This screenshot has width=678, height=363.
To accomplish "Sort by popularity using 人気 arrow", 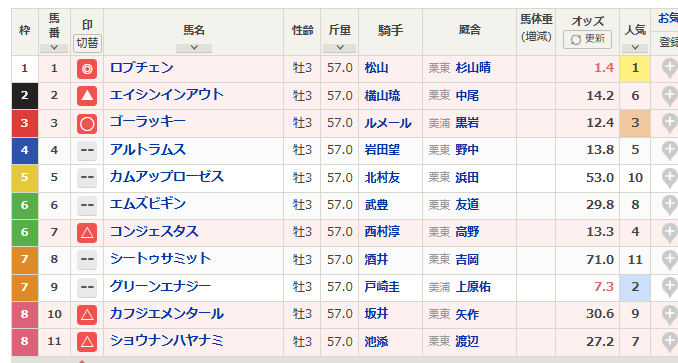I will [635, 48].
